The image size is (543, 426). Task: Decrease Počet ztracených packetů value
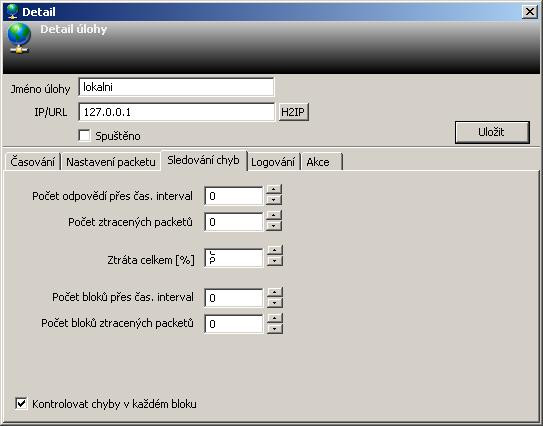274,226
